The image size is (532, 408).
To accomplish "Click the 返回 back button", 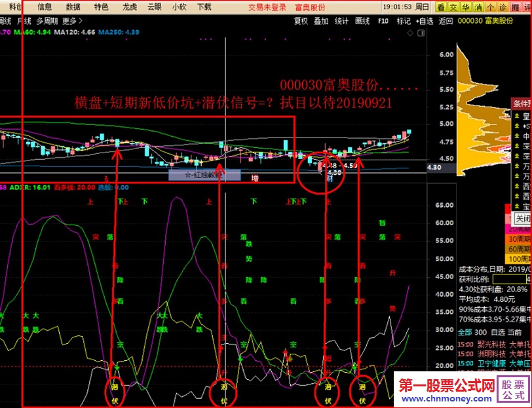I will tap(446, 21).
